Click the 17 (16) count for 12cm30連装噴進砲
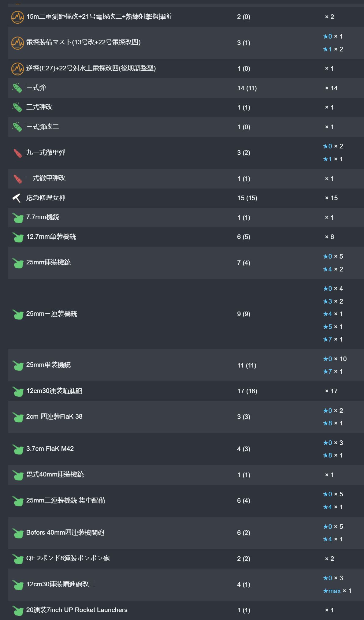364x620 pixels. (x=247, y=391)
